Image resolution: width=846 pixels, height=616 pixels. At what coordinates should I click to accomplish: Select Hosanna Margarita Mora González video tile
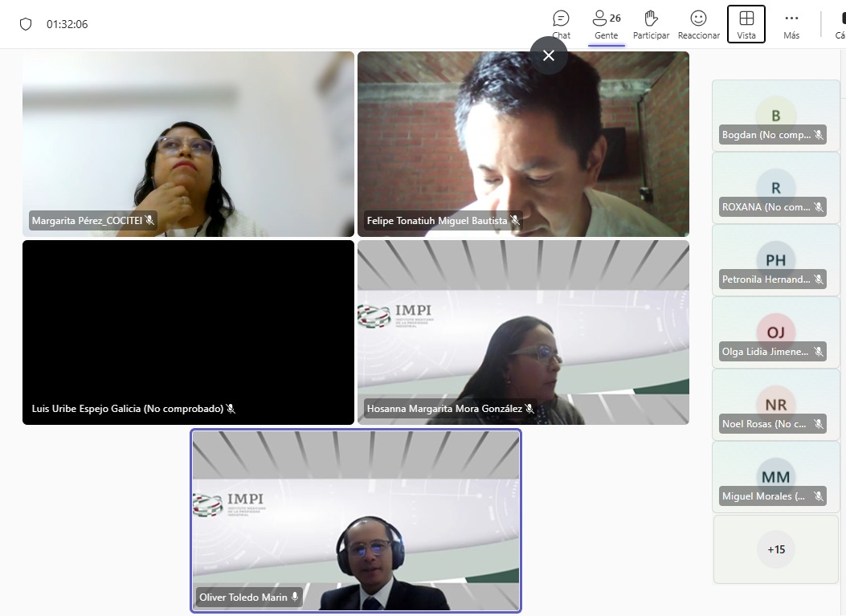[523, 332]
